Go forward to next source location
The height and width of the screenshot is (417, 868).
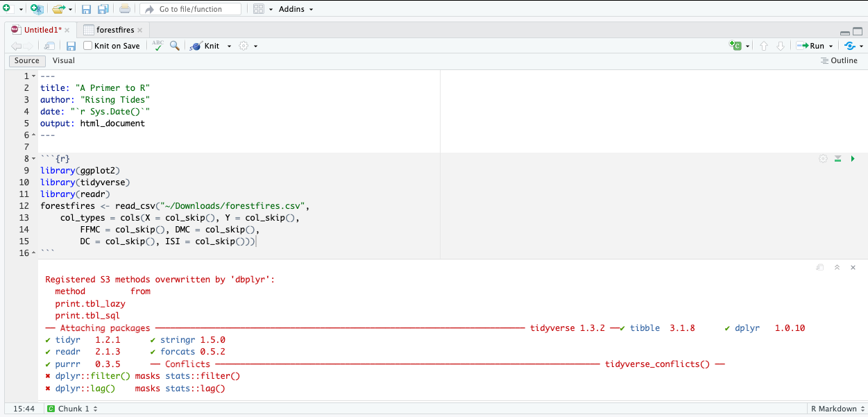click(x=28, y=46)
